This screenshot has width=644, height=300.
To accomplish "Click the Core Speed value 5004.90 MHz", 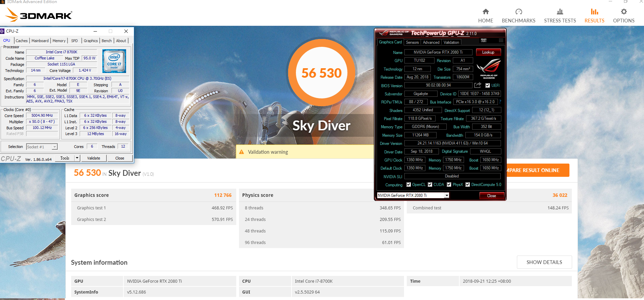I will coord(42,116).
